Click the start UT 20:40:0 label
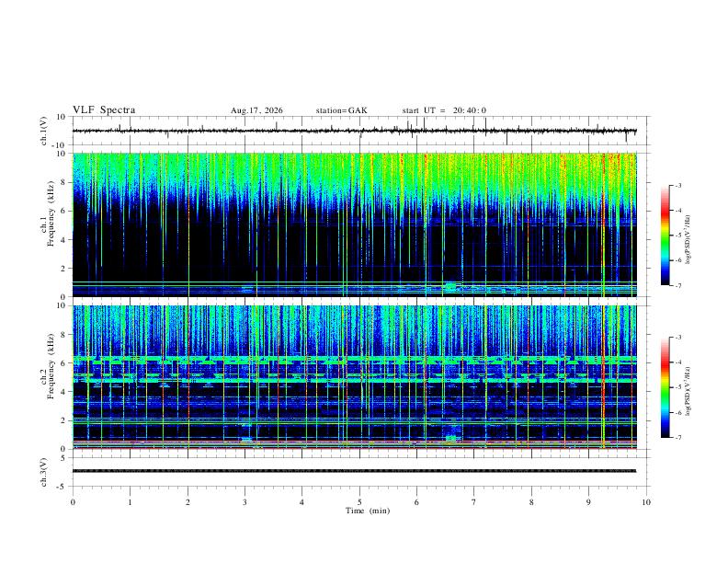 pos(444,110)
